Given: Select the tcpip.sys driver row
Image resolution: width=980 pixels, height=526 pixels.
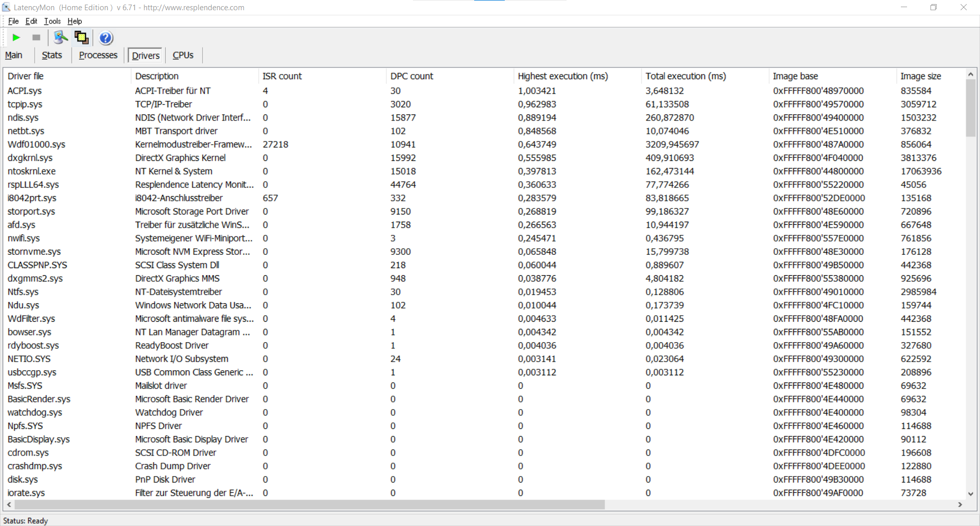Looking at the screenshot, I should [484, 104].
